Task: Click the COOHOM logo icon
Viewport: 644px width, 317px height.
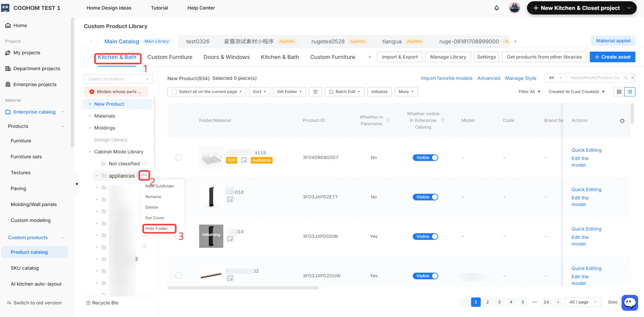Action: (x=5, y=7)
